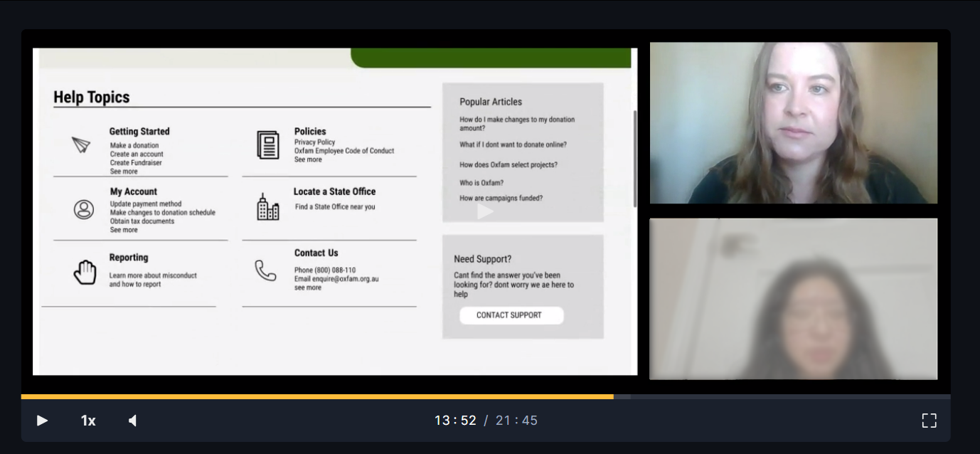Change the 1x playback speed
980x454 pixels.
88,421
